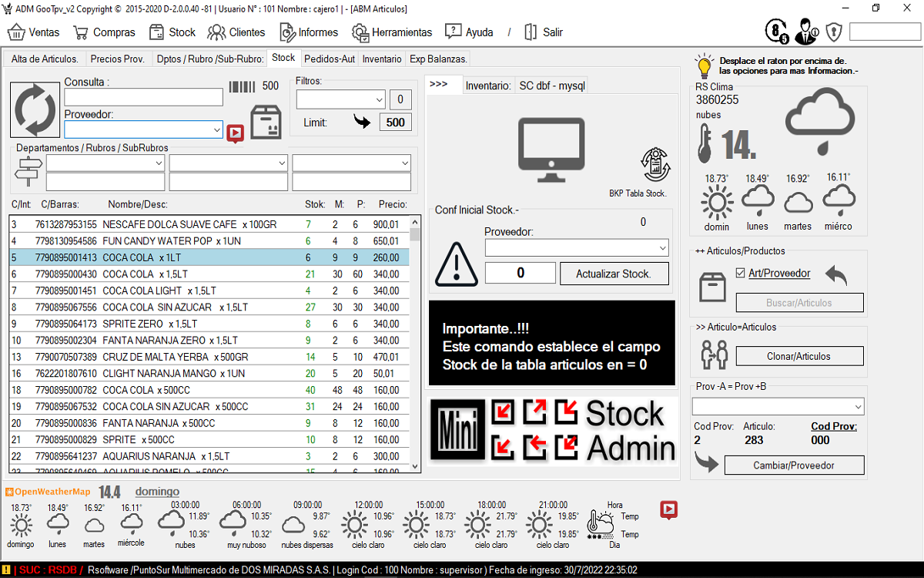This screenshot has width=924, height=578.
Task: Switch to the Pedidos-Aut tab
Action: tap(330, 59)
